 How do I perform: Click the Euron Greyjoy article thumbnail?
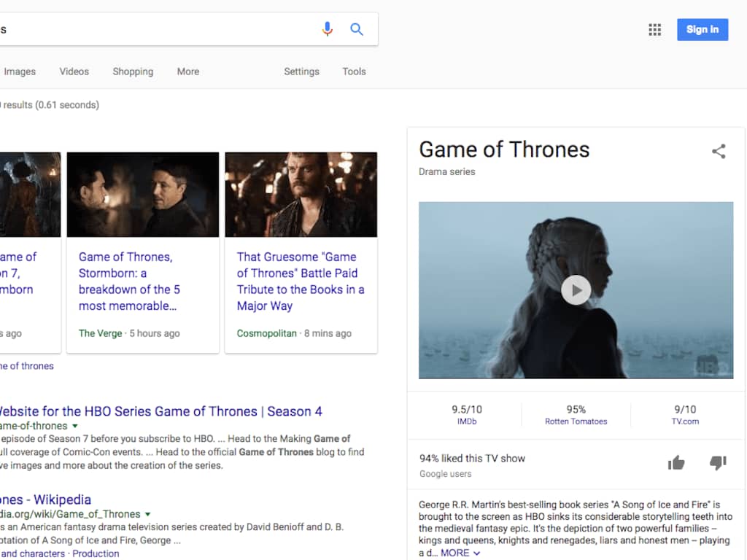point(301,194)
